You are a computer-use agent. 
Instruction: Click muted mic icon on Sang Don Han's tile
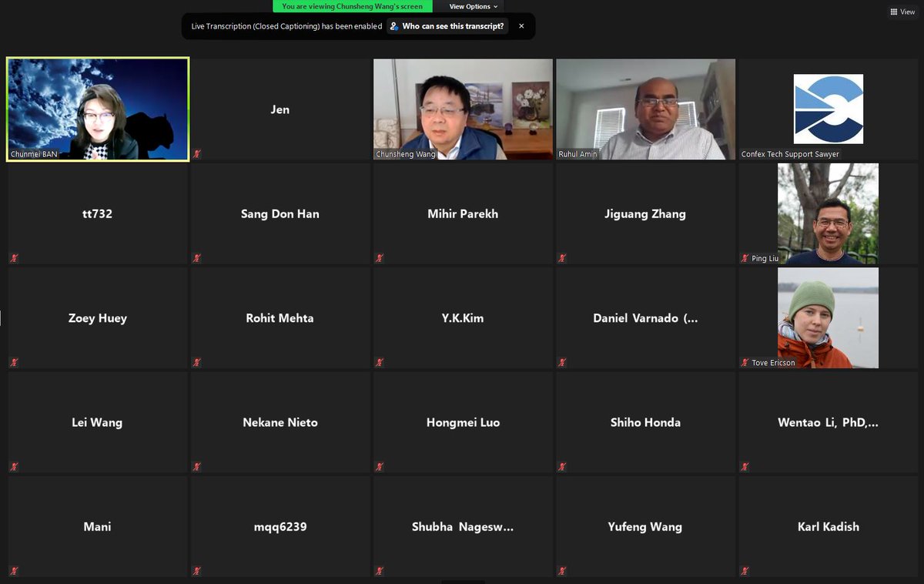[x=197, y=258]
